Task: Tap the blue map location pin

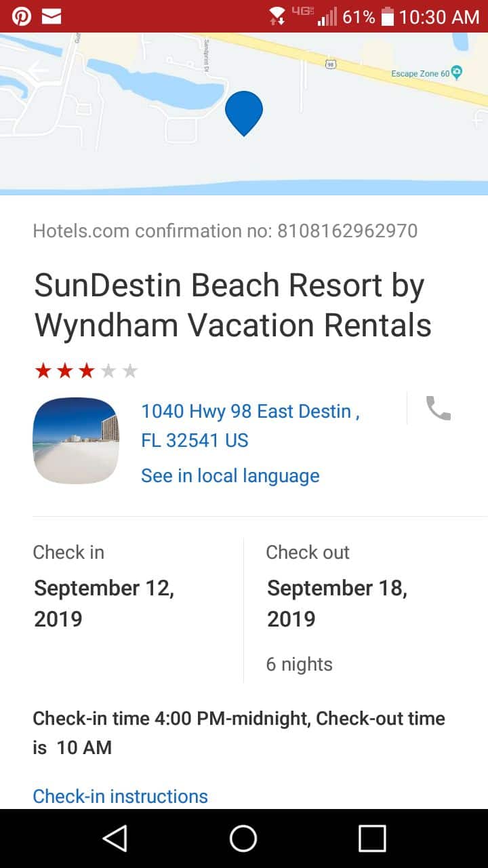Action: [x=243, y=112]
